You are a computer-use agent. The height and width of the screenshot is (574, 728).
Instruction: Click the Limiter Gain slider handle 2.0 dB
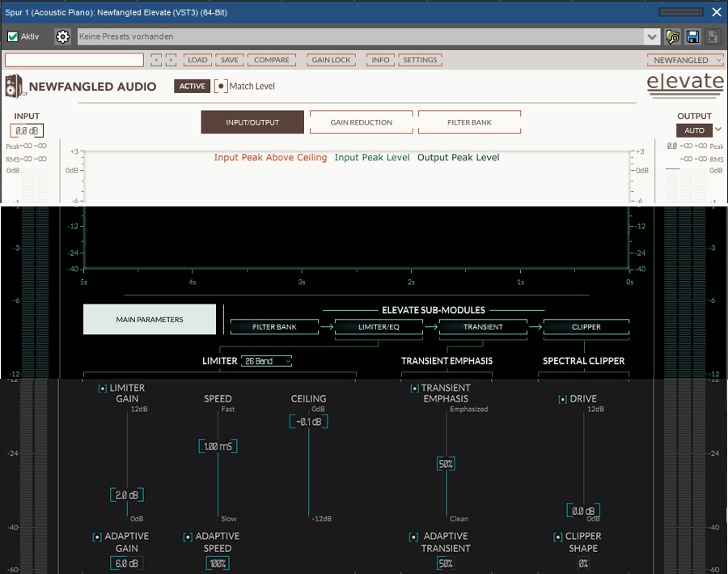tap(127, 495)
